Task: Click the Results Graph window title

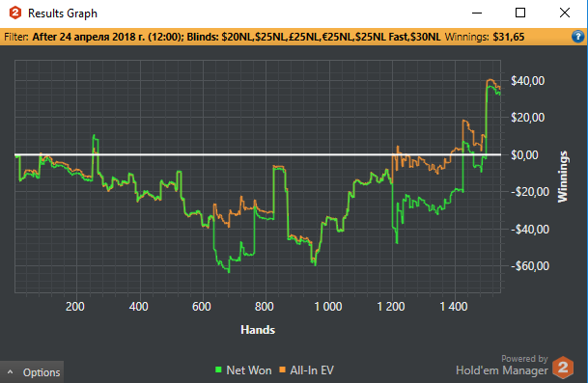Action: 63,14
